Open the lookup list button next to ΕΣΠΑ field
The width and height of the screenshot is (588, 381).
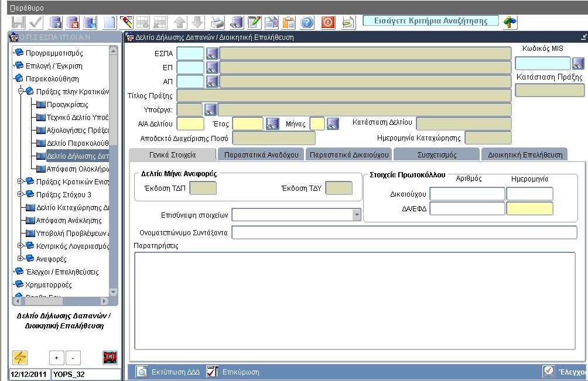tap(212, 54)
